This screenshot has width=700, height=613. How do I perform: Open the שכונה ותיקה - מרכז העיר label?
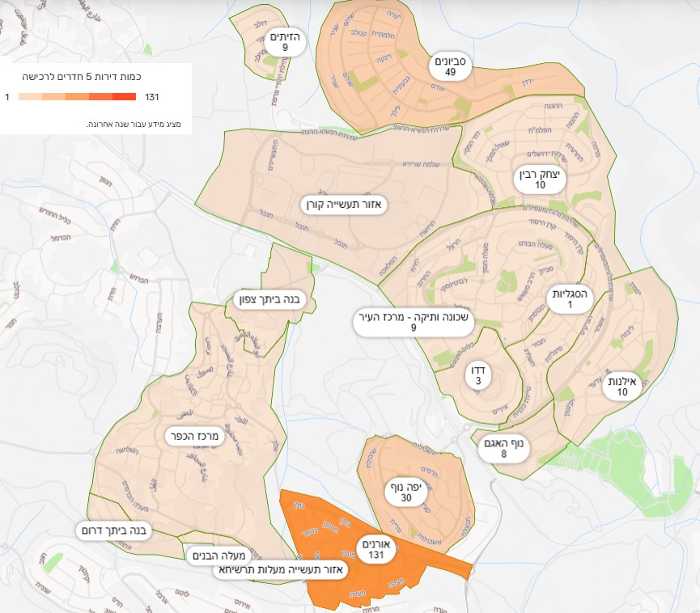413,322
